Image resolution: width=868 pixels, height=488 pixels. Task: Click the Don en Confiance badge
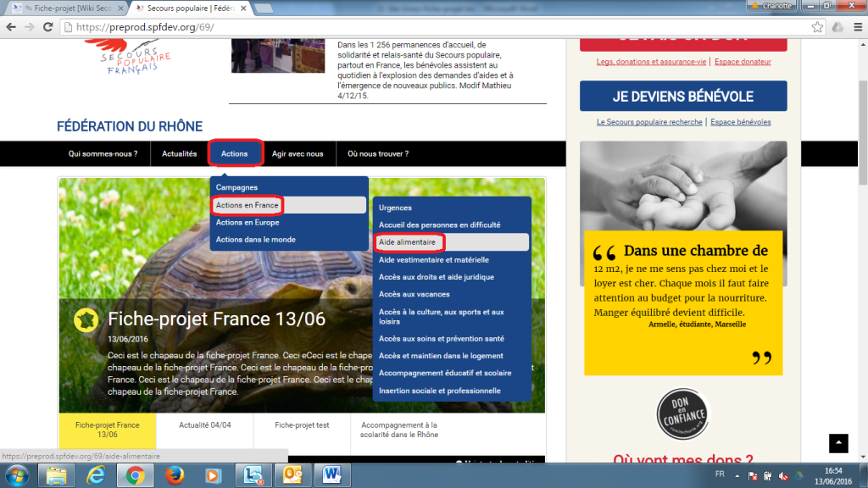click(x=682, y=413)
